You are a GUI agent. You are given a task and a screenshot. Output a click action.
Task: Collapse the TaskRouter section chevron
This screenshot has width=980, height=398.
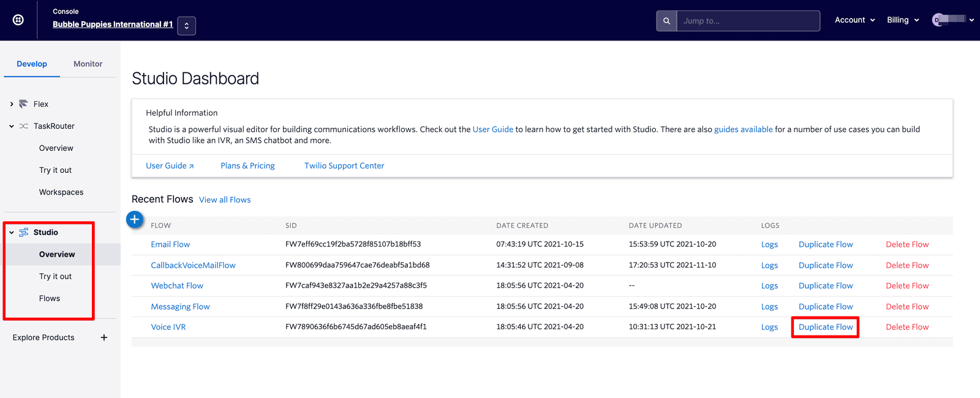point(12,126)
